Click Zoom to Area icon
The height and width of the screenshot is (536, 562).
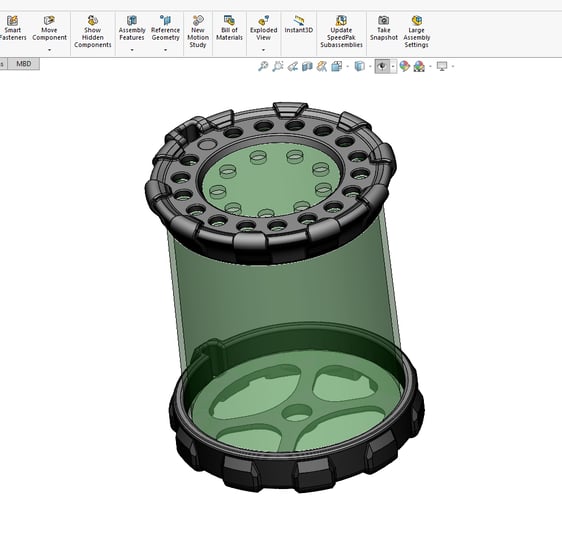[x=278, y=66]
